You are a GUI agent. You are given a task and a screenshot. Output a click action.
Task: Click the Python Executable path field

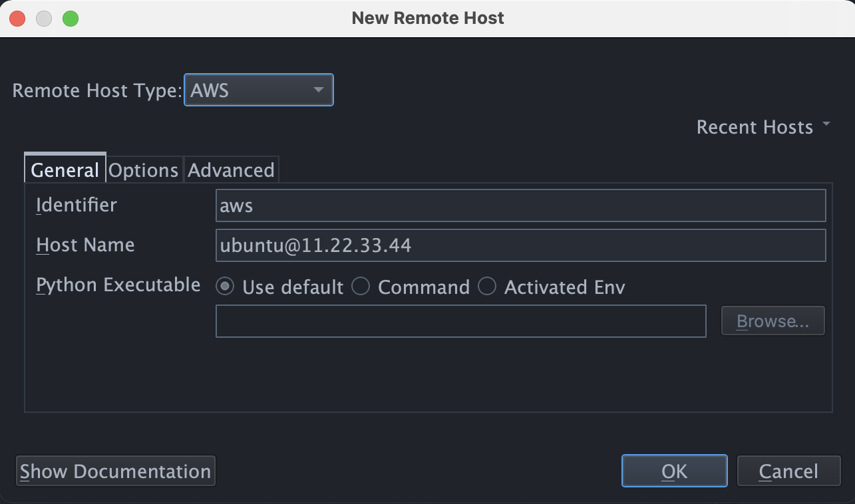[460, 321]
